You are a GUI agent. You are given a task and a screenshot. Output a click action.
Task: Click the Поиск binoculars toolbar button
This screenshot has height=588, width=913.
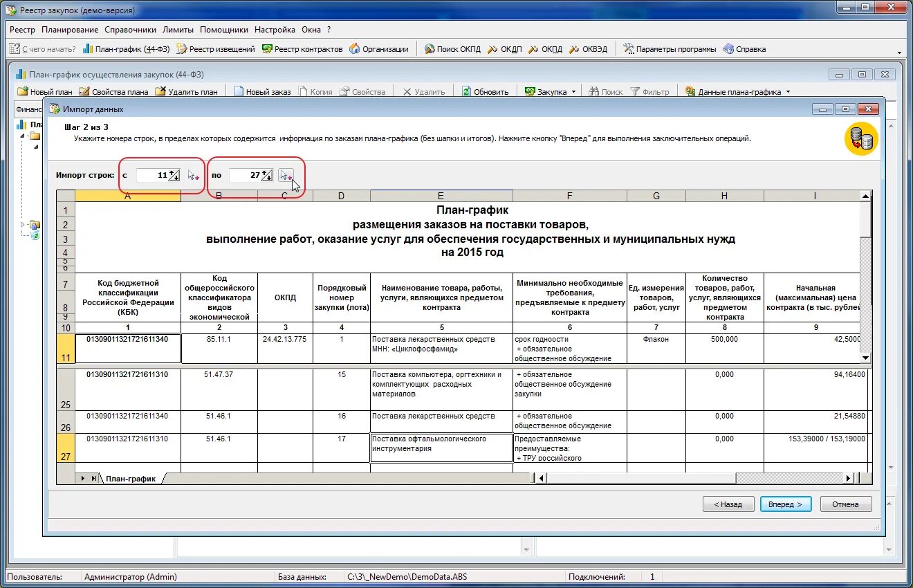coord(606,91)
